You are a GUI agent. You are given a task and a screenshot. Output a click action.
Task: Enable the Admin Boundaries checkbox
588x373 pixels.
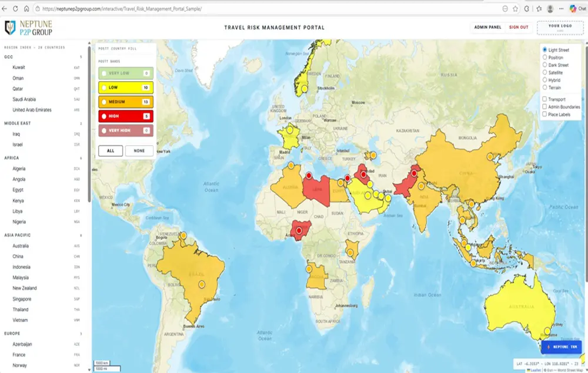[x=544, y=106]
